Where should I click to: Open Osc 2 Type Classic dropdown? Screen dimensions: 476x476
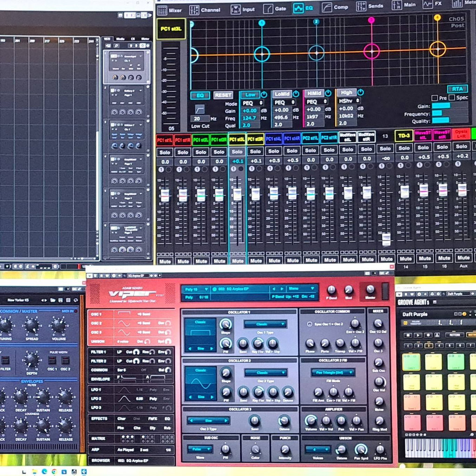265,372
